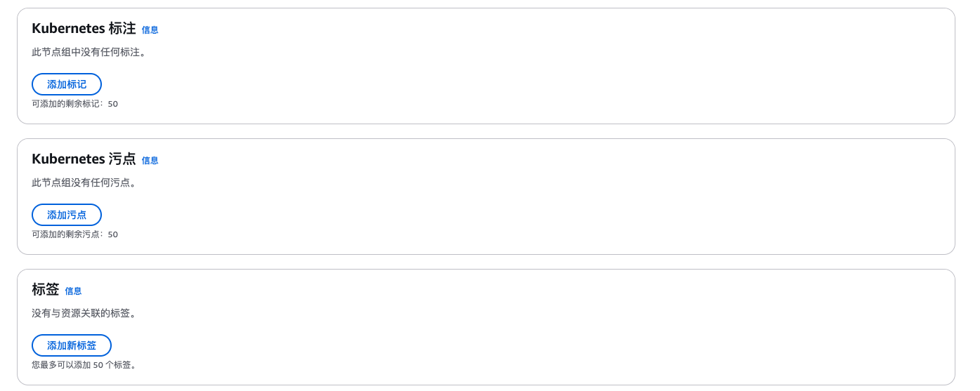This screenshot has width=980, height=391.
Task: Click the text 此节点组中没有任何标注。
Action: point(89,52)
